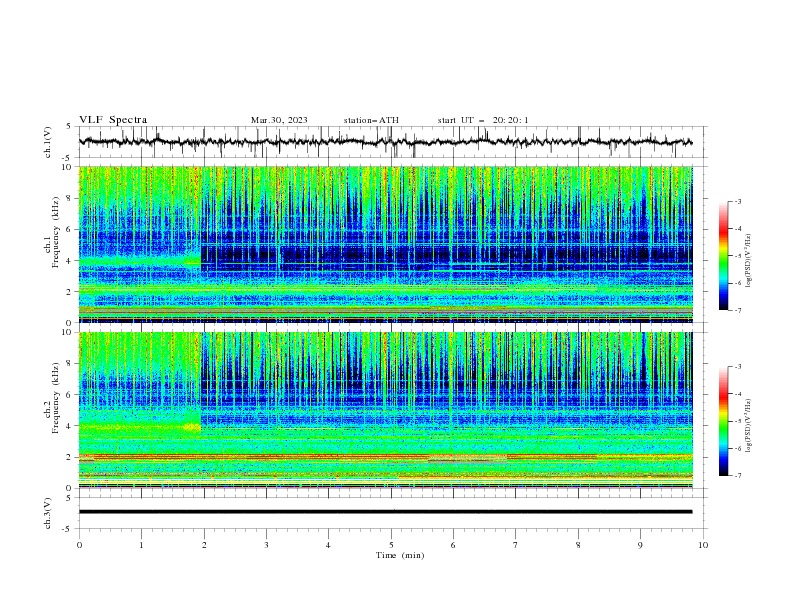
Task: Click time axis tick label '10' on time axis
Action: point(703,545)
